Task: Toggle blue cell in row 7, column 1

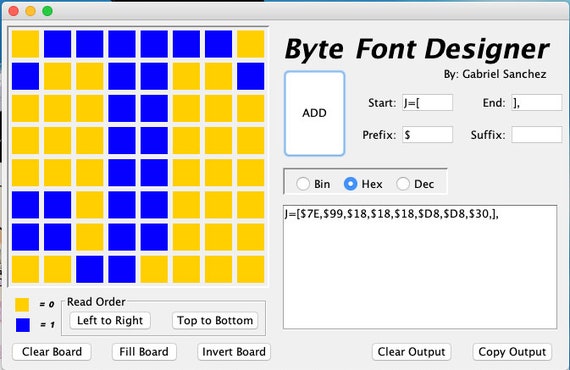Action: (x=25, y=237)
